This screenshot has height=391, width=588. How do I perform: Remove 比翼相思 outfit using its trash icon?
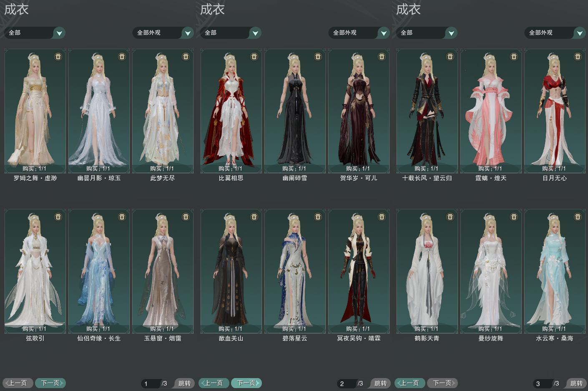pos(254,56)
